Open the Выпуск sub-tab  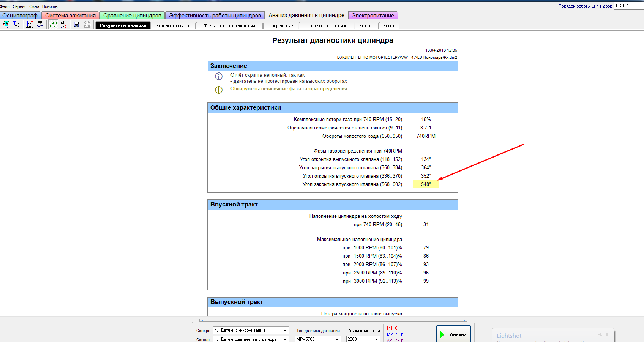tap(366, 26)
